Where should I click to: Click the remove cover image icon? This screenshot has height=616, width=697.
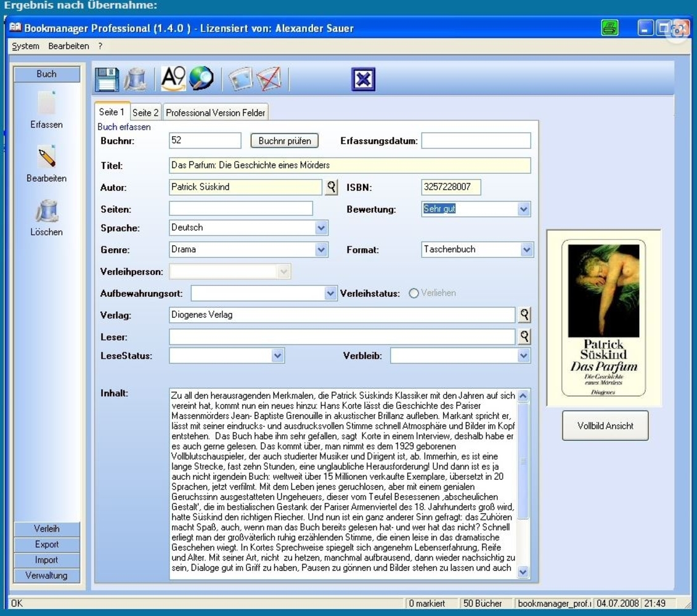click(x=269, y=79)
